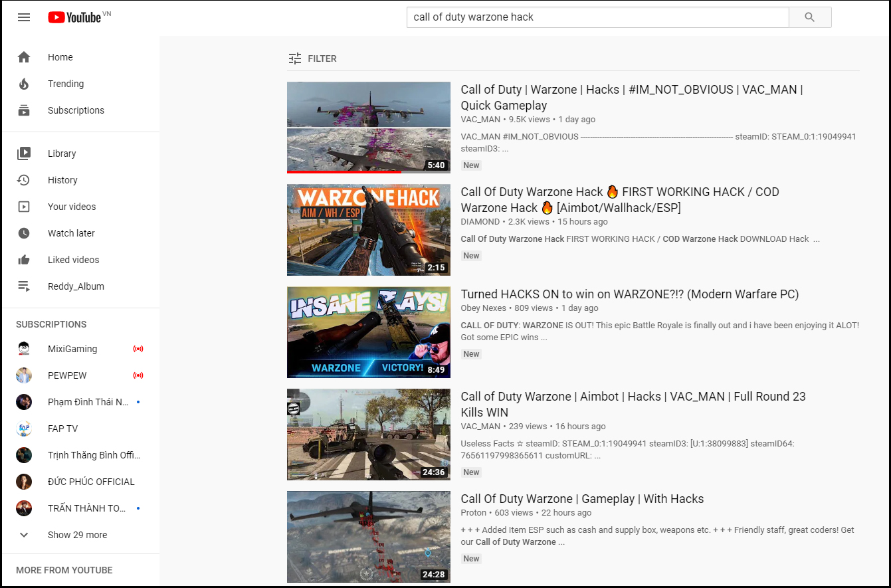Open Trending via the flame icon
The height and width of the screenshot is (588, 891).
pyautogui.click(x=24, y=84)
